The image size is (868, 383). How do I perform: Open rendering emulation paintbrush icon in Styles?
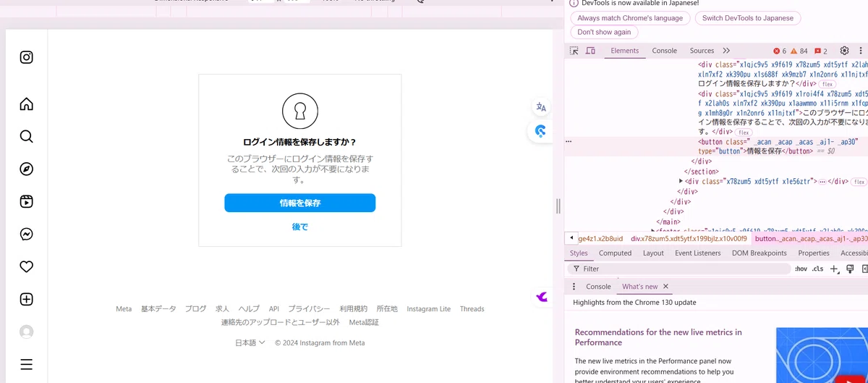(x=850, y=269)
